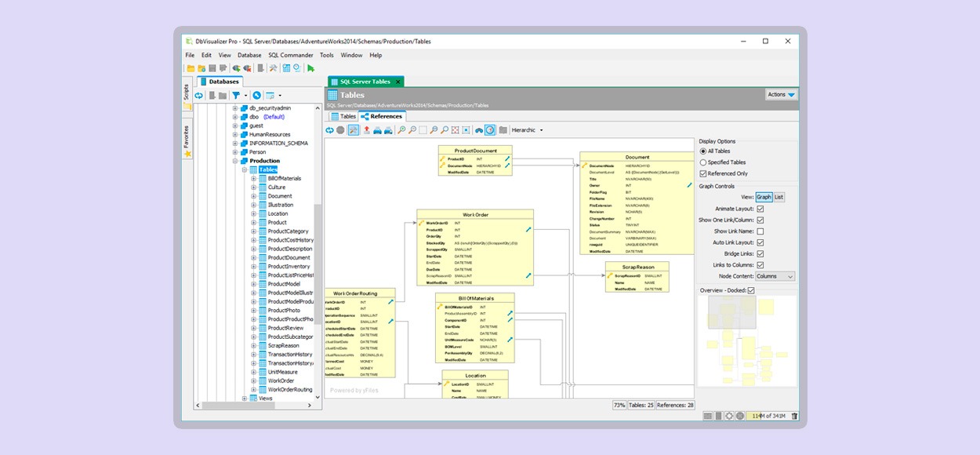
Task: Reload the Databases tree with refresh icon
Action: (x=199, y=96)
